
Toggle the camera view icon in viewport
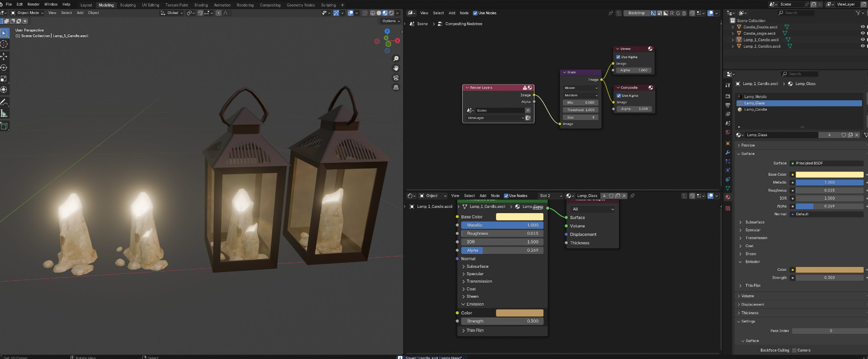coord(396,78)
